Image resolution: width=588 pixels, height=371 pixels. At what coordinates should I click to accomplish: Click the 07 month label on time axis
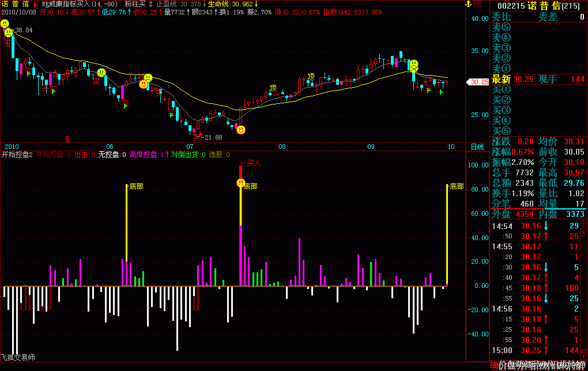pyautogui.click(x=190, y=147)
